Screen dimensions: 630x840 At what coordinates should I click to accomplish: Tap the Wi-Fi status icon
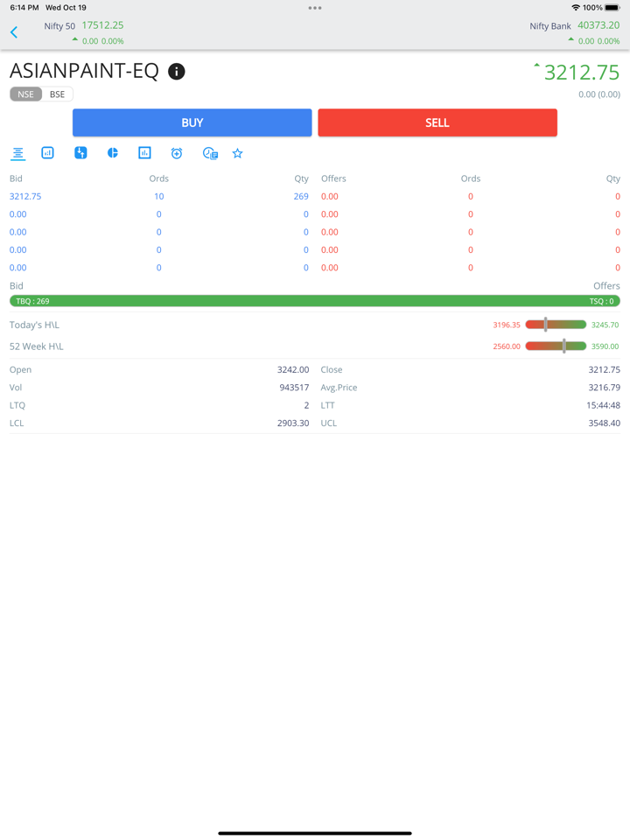pyautogui.click(x=576, y=8)
